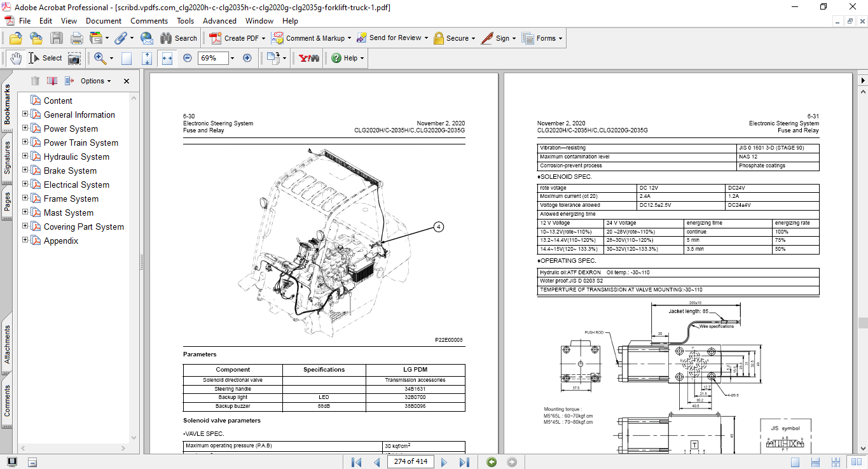
Task: Click the Send for Review button
Action: [392, 38]
